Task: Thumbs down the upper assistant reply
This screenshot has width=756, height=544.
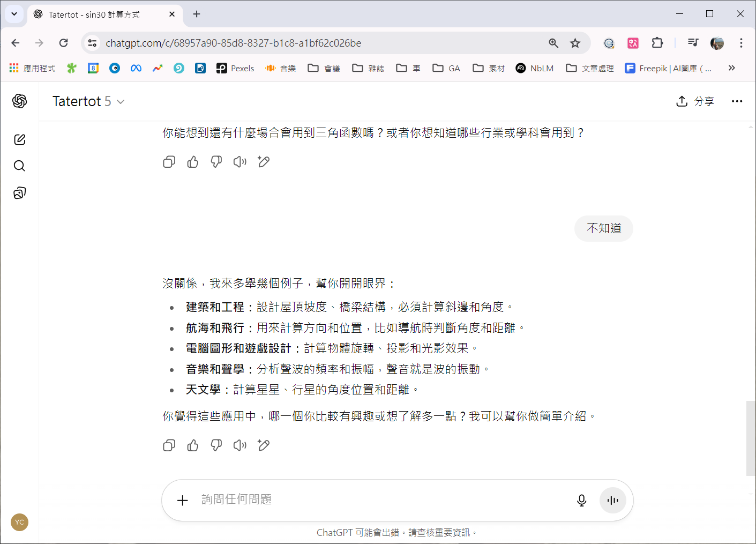Action: (x=216, y=162)
